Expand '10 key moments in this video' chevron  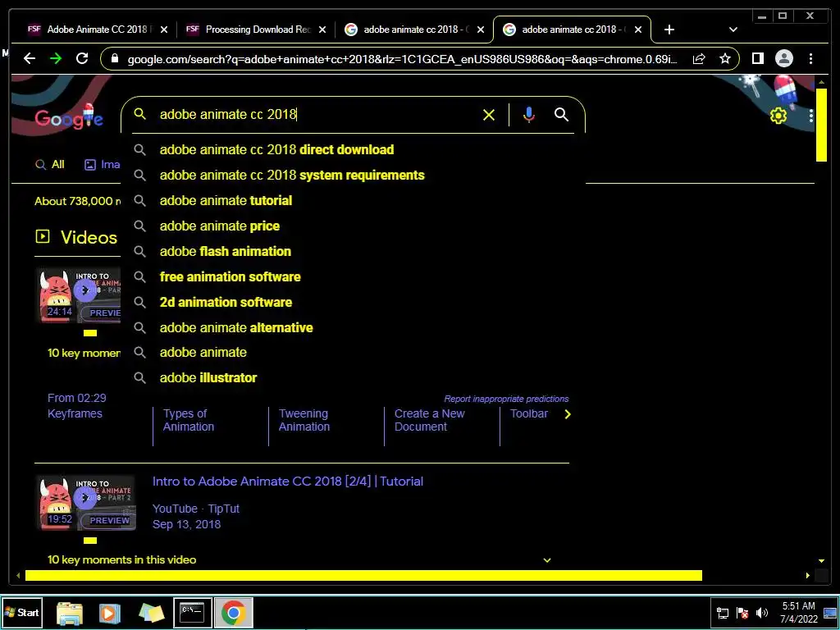point(547,559)
